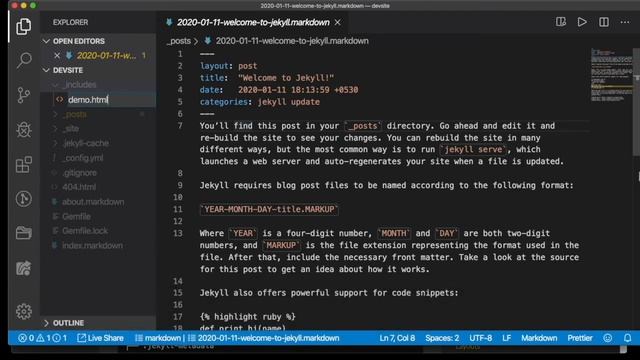Open the 404.html file
Screen dimensions: 640x360
coord(79,187)
